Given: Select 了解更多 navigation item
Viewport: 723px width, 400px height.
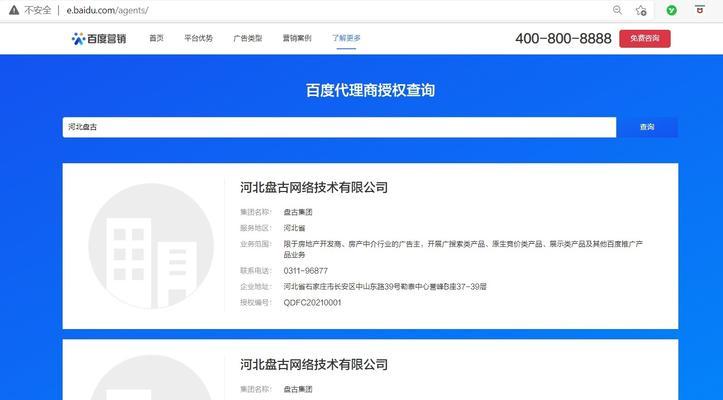Looking at the screenshot, I should (346, 38).
